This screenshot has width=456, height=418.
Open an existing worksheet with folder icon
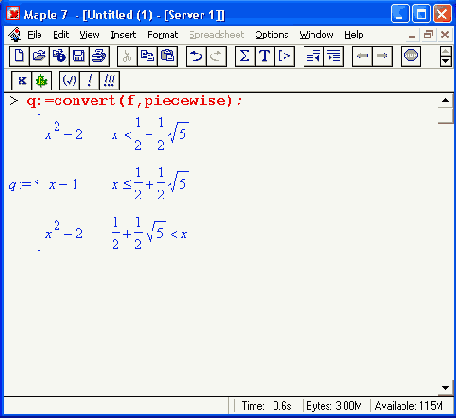39,56
